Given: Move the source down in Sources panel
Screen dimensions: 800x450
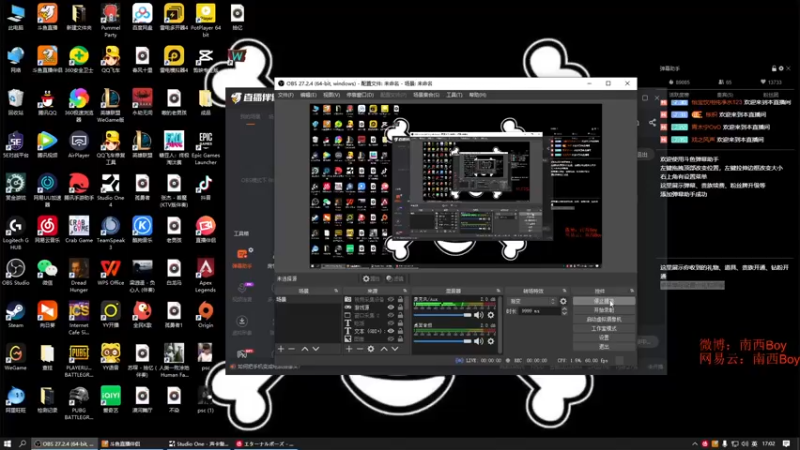Looking at the screenshot, I should (395, 349).
